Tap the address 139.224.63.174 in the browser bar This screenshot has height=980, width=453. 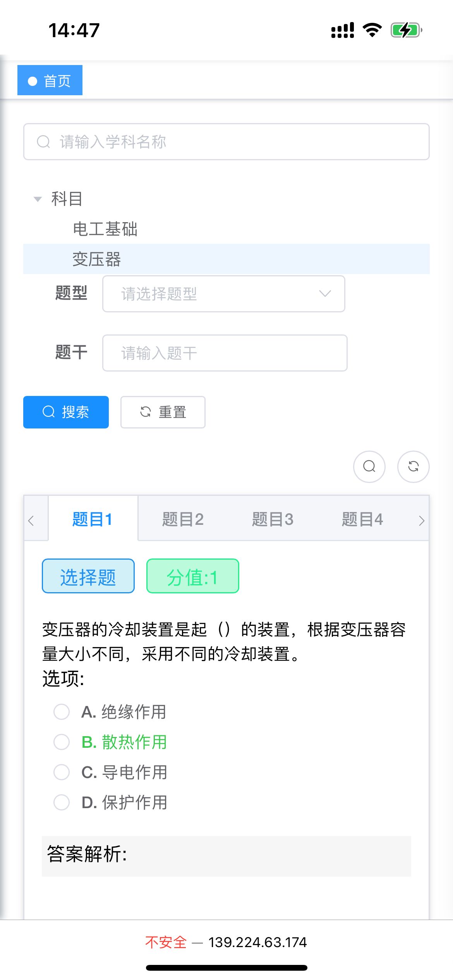coord(257,942)
